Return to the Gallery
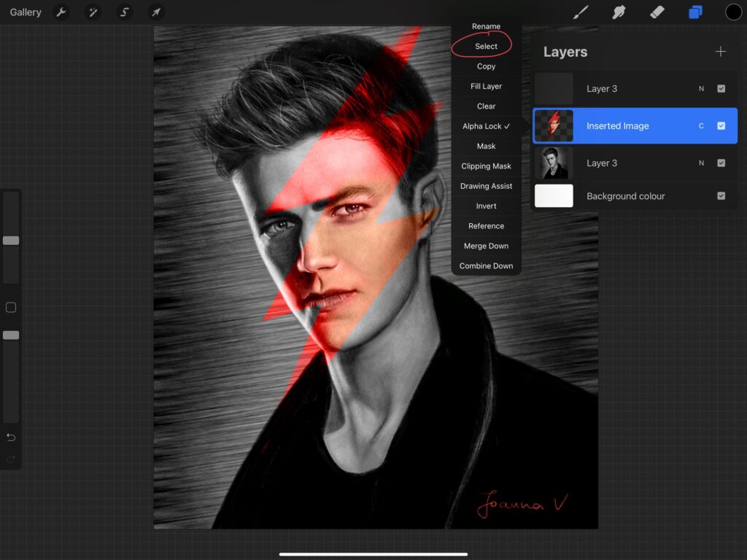This screenshot has height=560, width=747. [26, 12]
